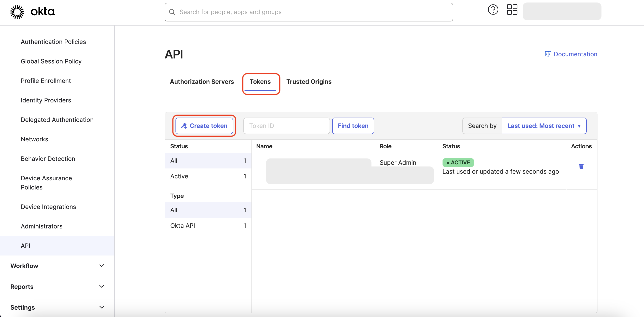
Task: Click the redacted token name cell
Action: coord(350,171)
